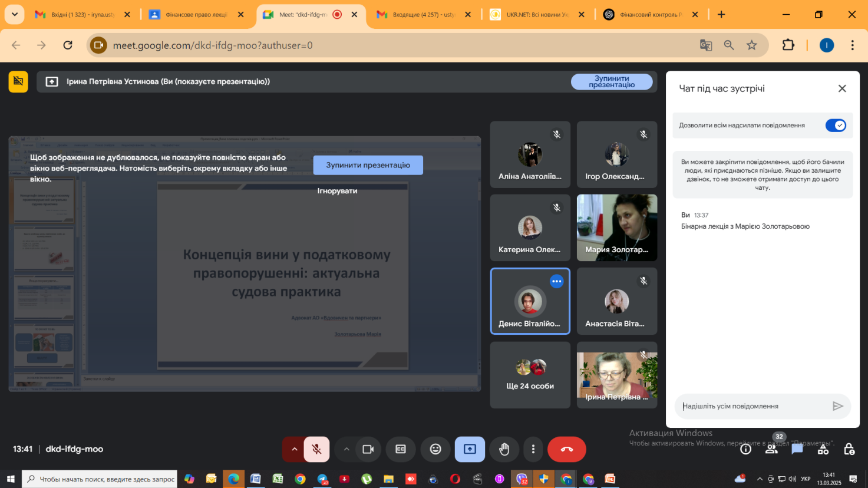
Task: Click the translate page icon in address bar
Action: click(705, 45)
